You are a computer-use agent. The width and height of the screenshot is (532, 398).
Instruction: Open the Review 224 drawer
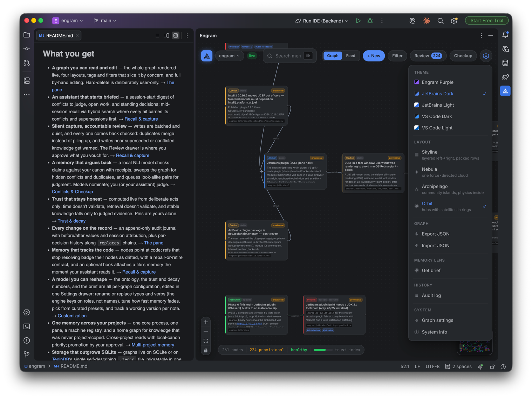[x=428, y=56]
